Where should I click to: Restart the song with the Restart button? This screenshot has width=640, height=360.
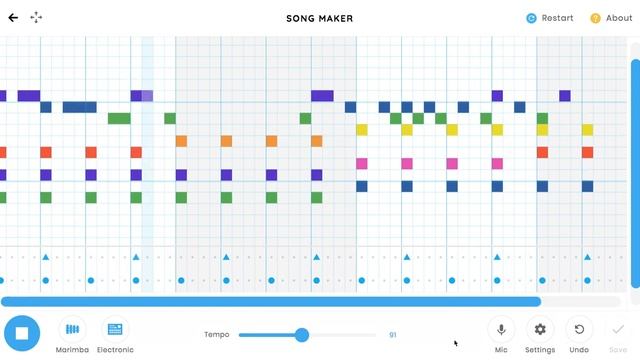tap(549, 18)
